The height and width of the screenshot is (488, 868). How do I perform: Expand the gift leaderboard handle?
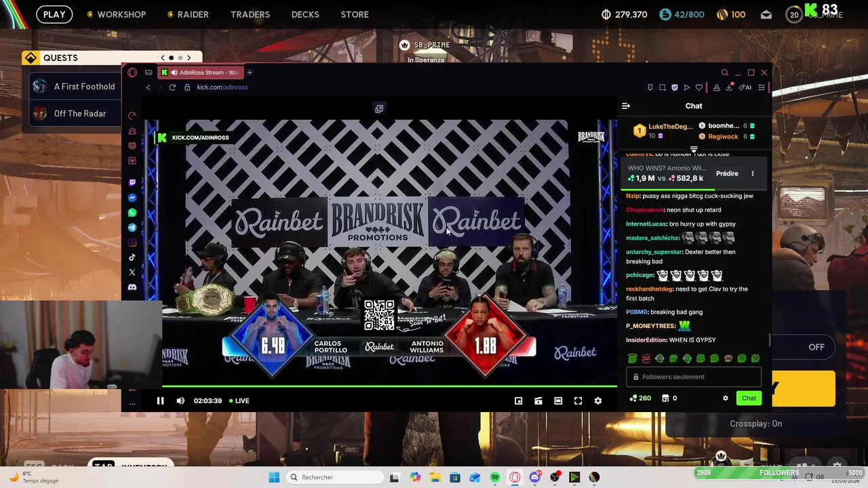(x=694, y=149)
